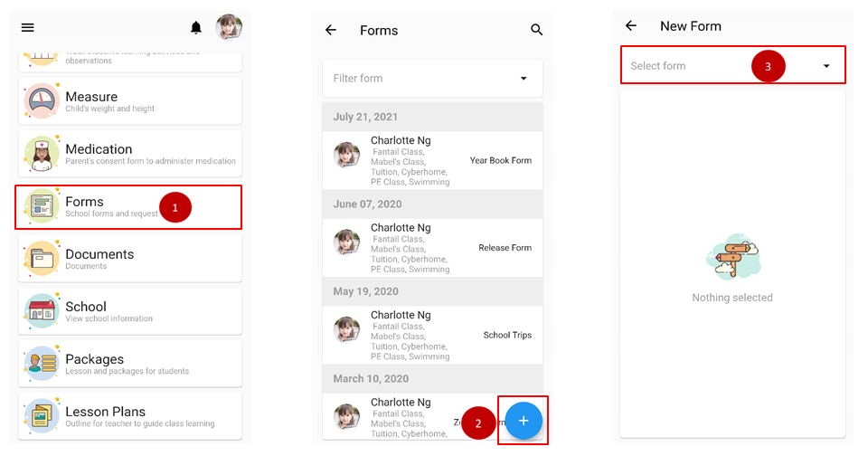
Task: Tap the search magnifier in Forms
Action: point(536,31)
